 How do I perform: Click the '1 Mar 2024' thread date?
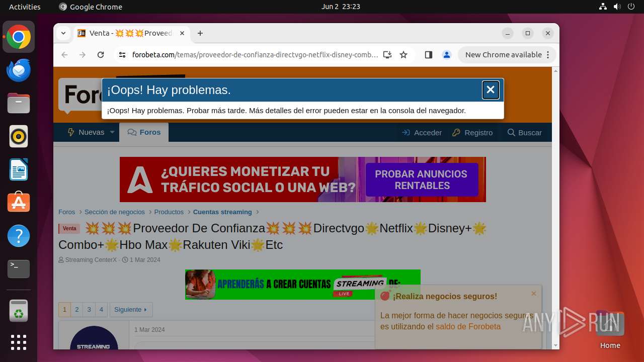[x=145, y=260]
